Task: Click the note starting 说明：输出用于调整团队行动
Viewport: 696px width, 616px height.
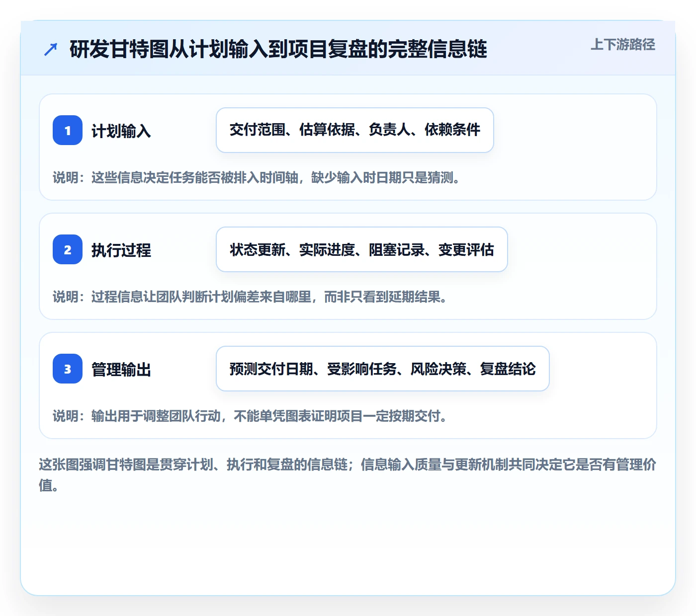Action: 250,416
